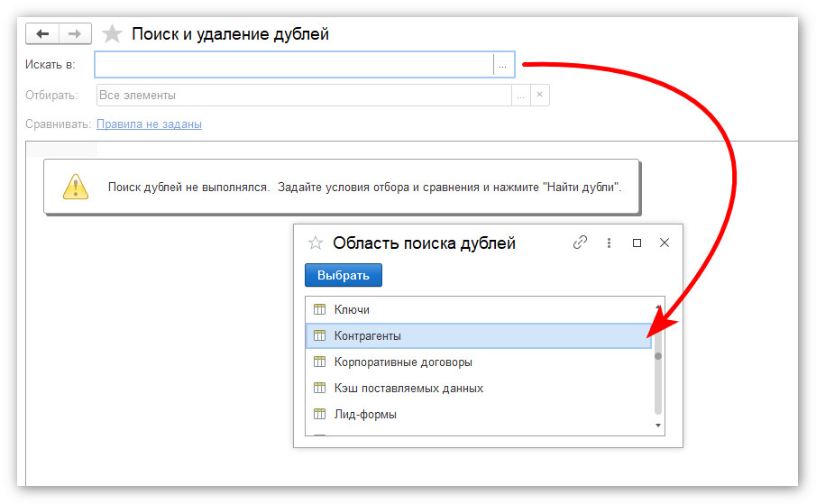Click the list's scroll-down arrow
Image resolution: width=816 pixels, height=504 pixels.
coord(658,426)
